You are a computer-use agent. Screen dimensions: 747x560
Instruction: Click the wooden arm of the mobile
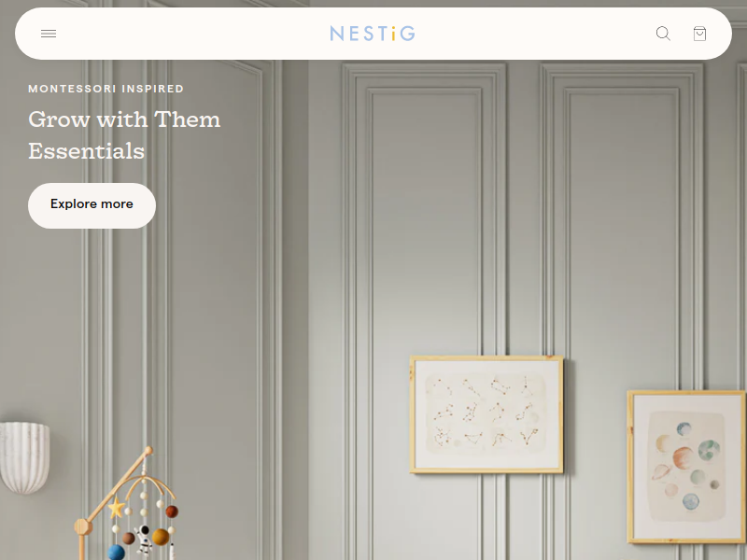click(119, 483)
